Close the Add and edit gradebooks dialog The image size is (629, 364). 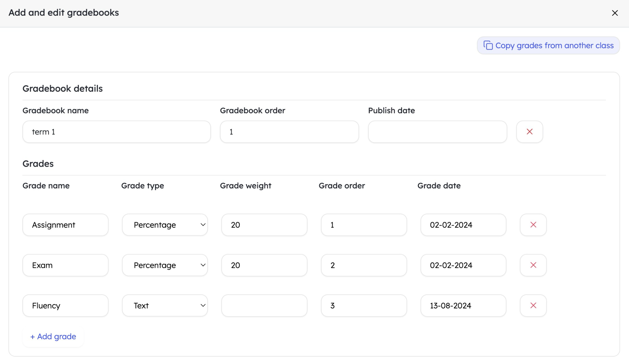(615, 13)
